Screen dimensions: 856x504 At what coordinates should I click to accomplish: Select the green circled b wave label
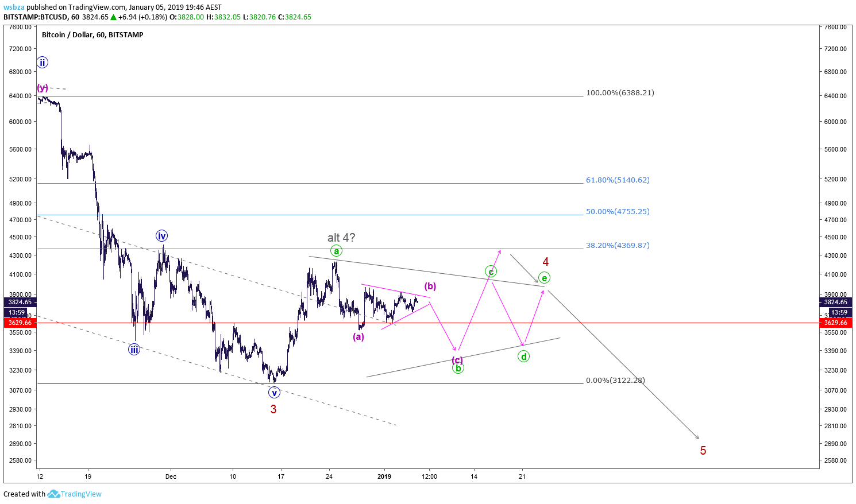tap(458, 369)
